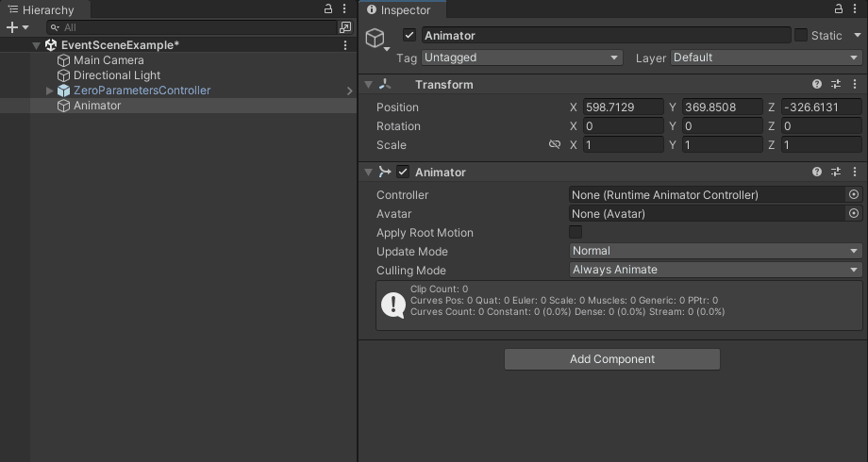Image resolution: width=868 pixels, height=462 pixels.
Task: Open Animator component help
Action: click(816, 172)
